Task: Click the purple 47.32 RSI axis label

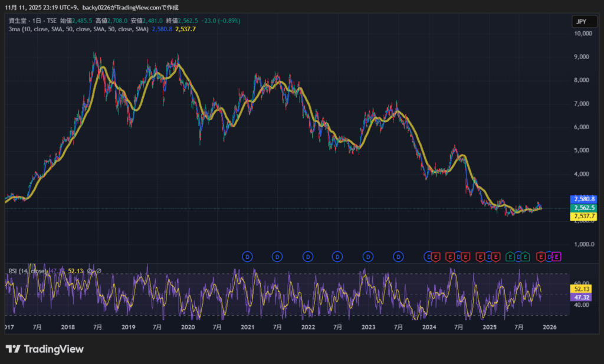Action: [x=581, y=298]
